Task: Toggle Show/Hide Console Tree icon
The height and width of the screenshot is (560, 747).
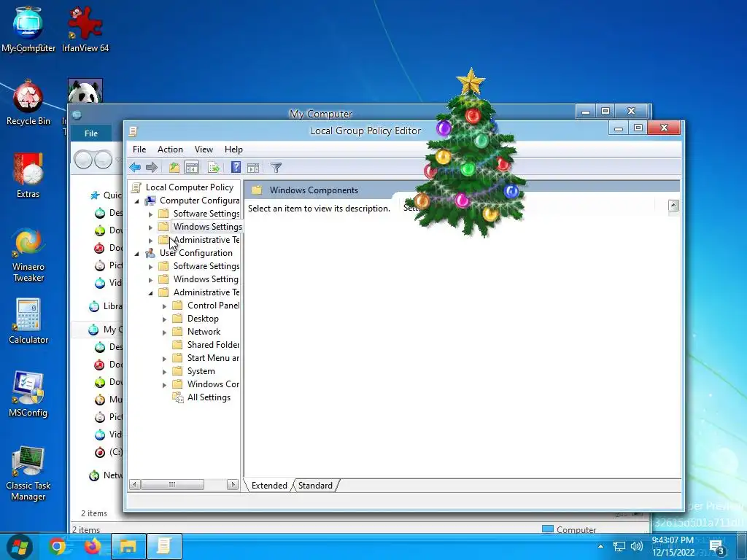Action: click(x=192, y=167)
